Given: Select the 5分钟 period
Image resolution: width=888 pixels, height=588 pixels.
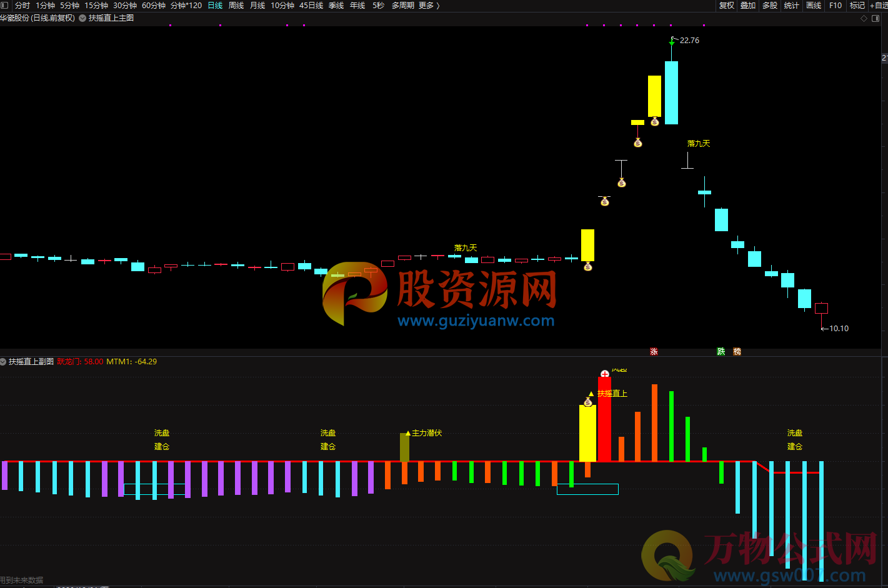Looking at the screenshot, I should pyautogui.click(x=69, y=5).
